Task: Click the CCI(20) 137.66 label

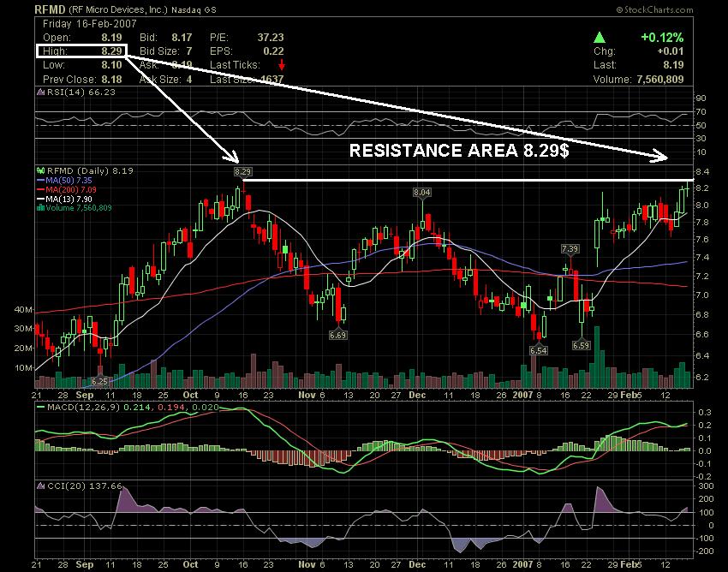Action: (85, 486)
